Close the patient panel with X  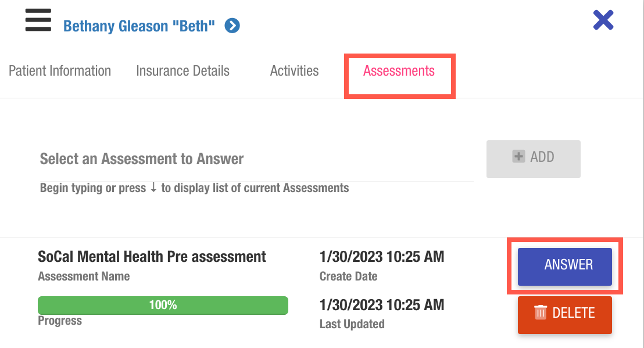(x=603, y=20)
